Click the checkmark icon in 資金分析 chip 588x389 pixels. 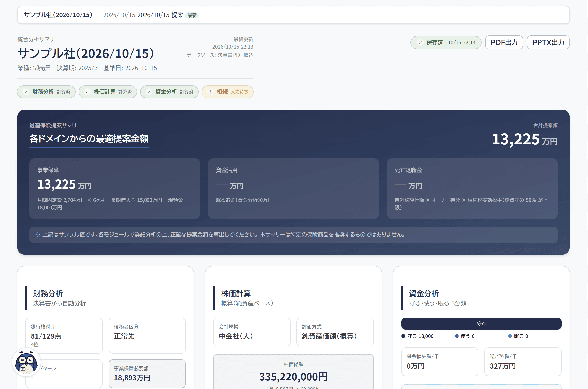pyautogui.click(x=149, y=92)
